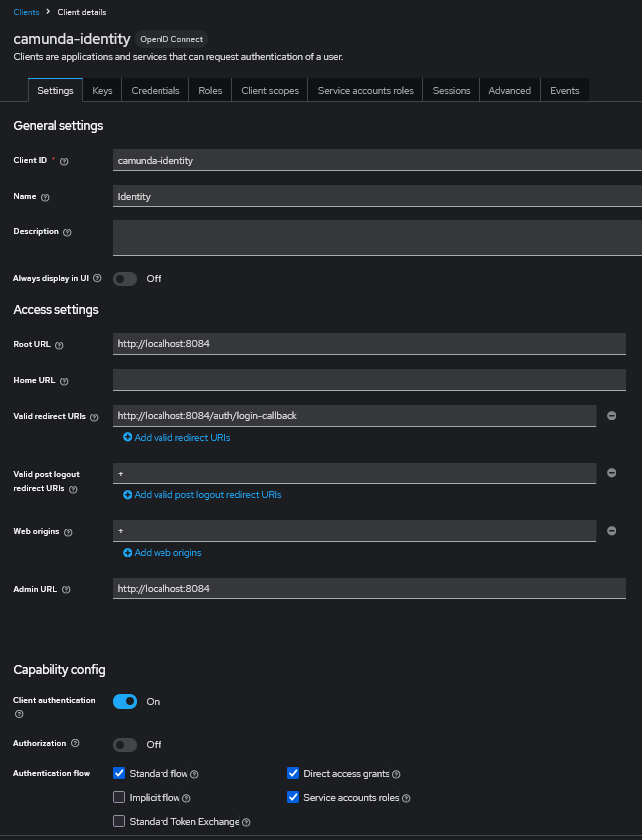Turn off Client authentication switch
This screenshot has height=840, width=642.
point(125,701)
